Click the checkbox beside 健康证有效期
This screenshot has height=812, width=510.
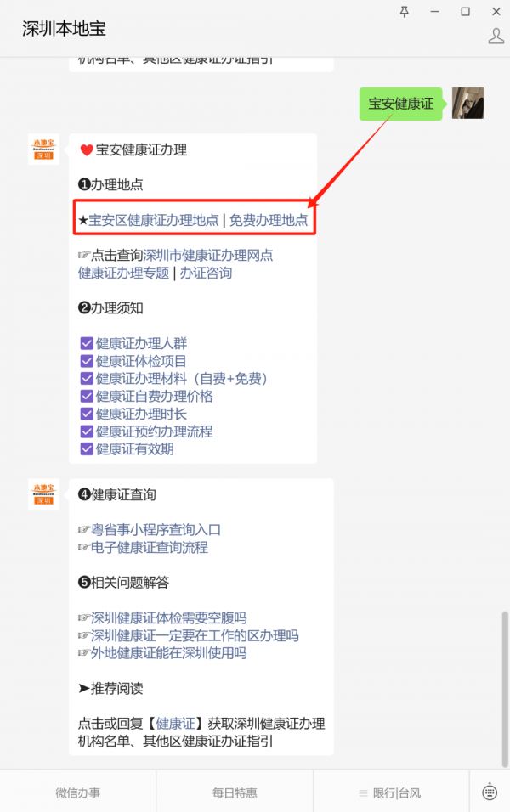coord(87,449)
